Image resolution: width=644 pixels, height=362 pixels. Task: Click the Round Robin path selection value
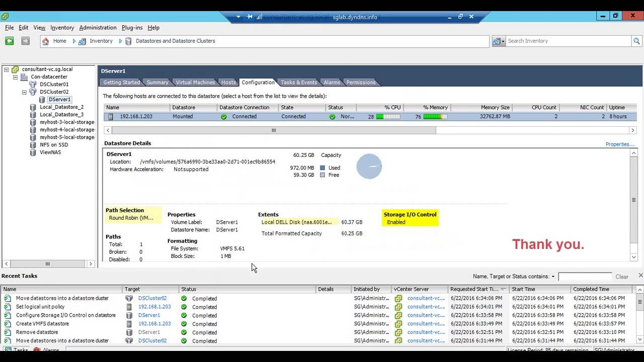tap(131, 218)
